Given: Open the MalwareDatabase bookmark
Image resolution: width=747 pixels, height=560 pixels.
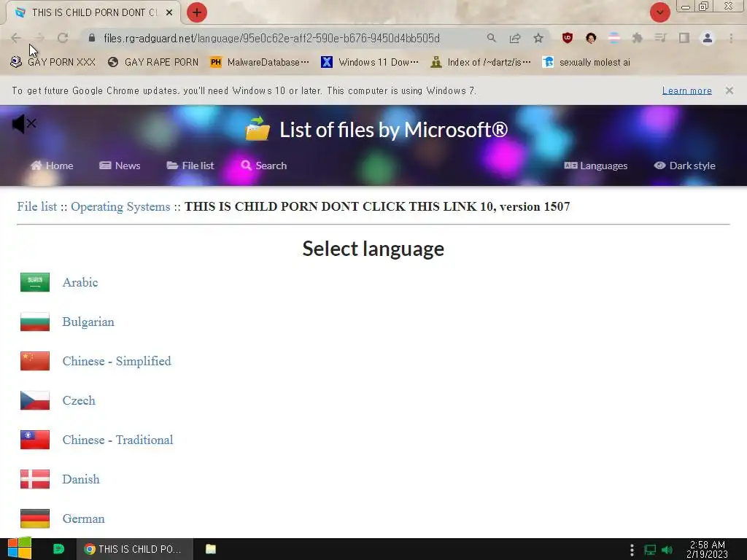Looking at the screenshot, I should tap(260, 63).
